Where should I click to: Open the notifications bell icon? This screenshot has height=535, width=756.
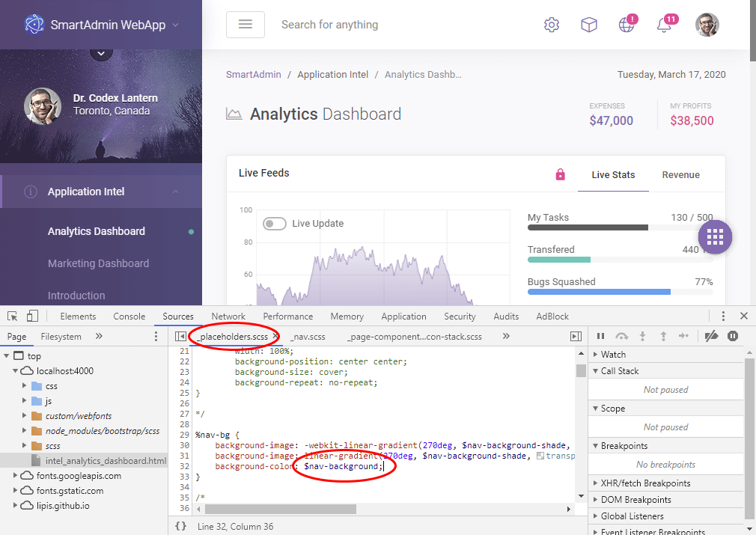click(663, 25)
